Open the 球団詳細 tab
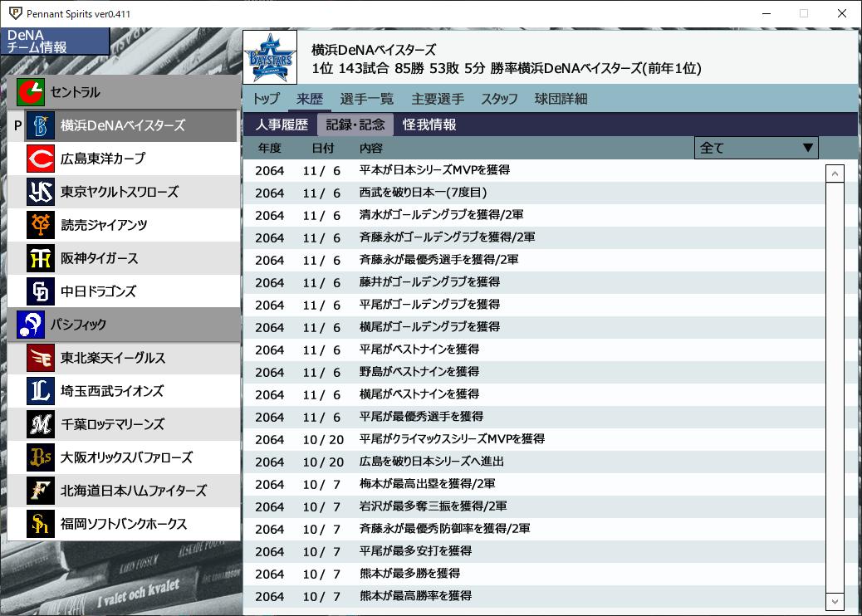The height and width of the screenshot is (616, 862). click(x=561, y=99)
